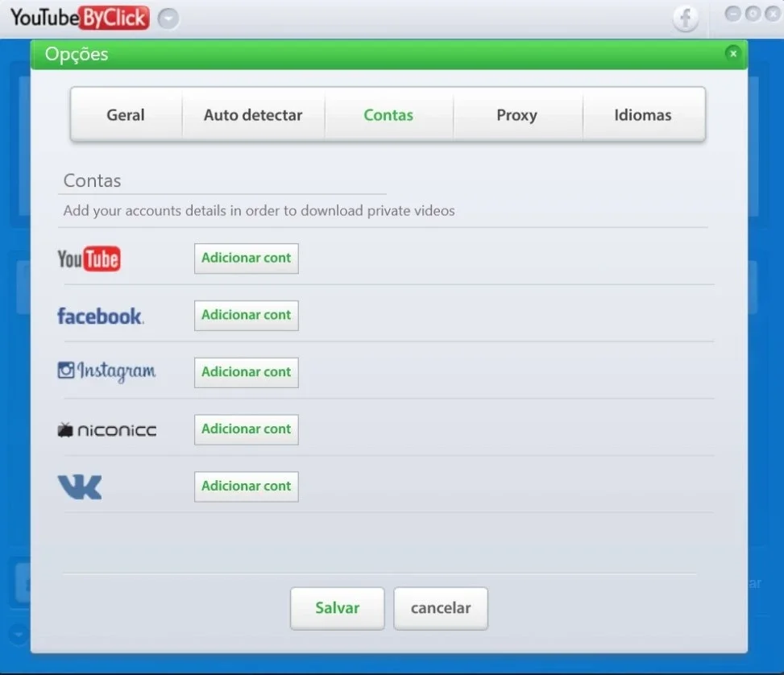Click the VK logo in accounts list
This screenshot has width=784, height=675.
80,487
